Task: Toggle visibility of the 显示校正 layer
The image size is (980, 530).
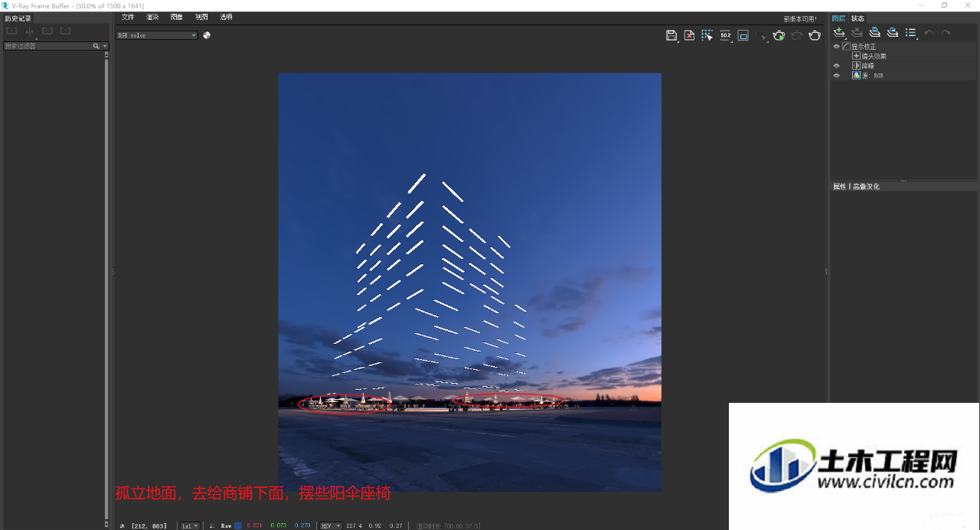Action: click(x=836, y=47)
